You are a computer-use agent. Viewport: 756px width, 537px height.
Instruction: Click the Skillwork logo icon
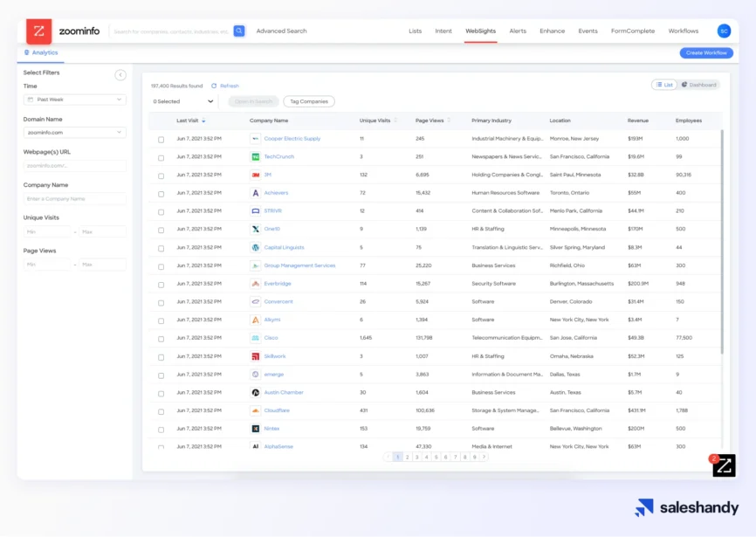click(256, 356)
